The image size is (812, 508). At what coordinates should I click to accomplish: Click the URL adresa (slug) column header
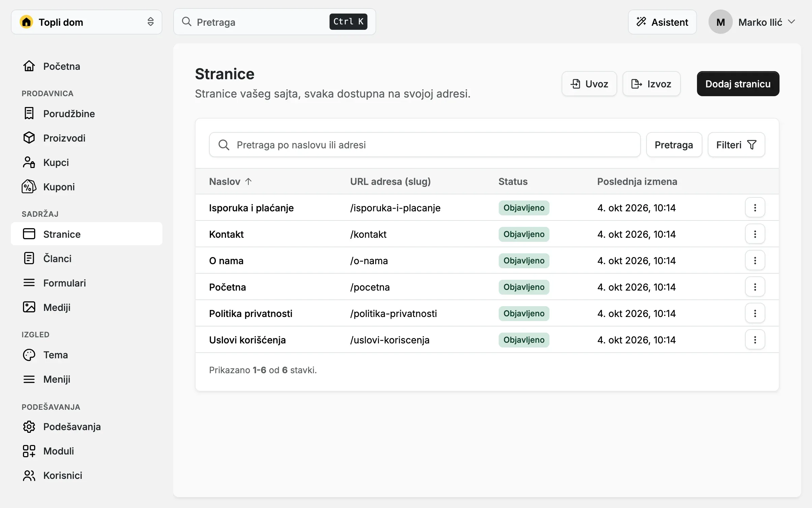point(390,182)
